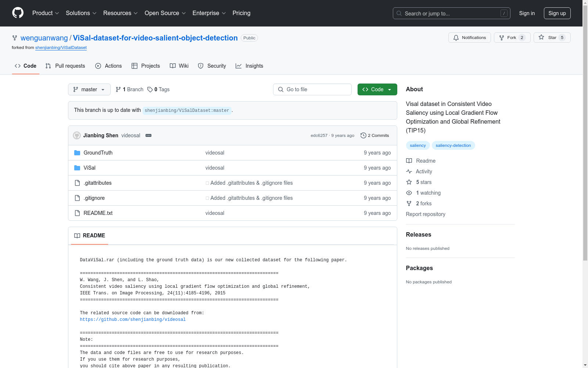Open the ViSal folder name
This screenshot has width=588, height=368.
click(x=90, y=168)
